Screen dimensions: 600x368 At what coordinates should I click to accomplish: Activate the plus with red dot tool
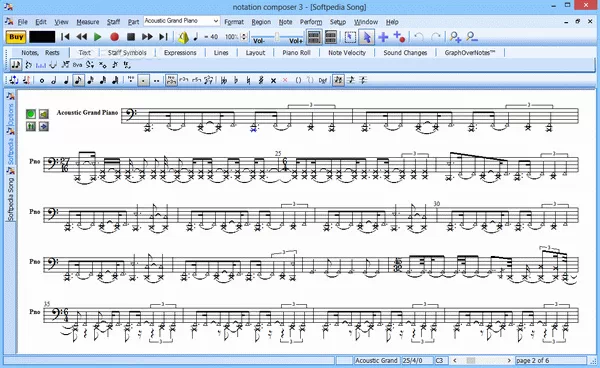pos(399,37)
